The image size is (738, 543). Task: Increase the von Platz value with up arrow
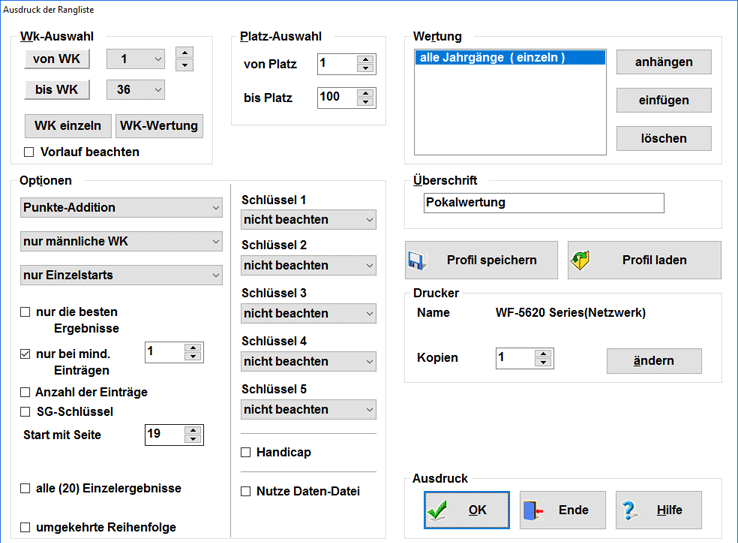click(x=366, y=59)
